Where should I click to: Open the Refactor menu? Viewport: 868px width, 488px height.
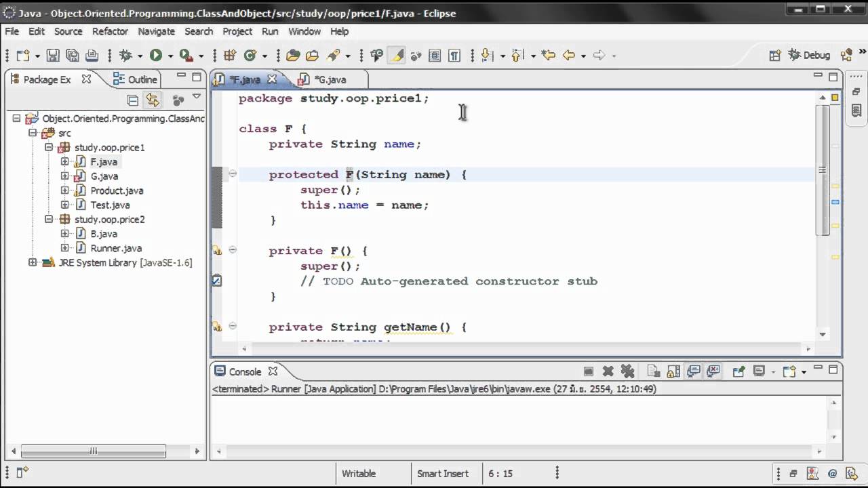click(x=110, y=31)
